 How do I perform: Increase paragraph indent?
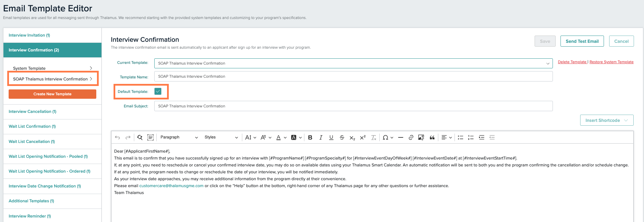[x=481, y=137]
